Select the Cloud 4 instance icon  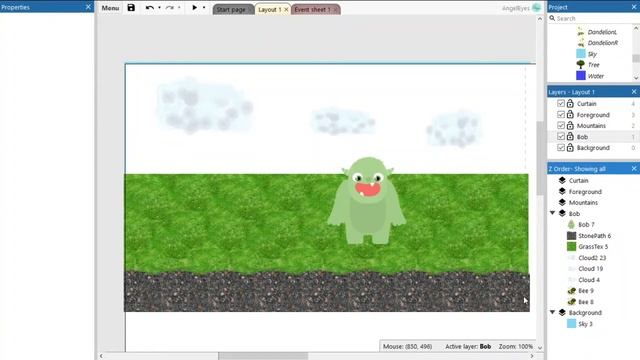coord(571,280)
